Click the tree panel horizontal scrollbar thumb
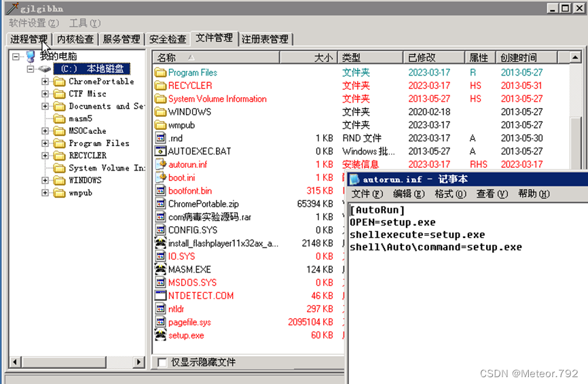Screen dimensions: 588x384 64,362
